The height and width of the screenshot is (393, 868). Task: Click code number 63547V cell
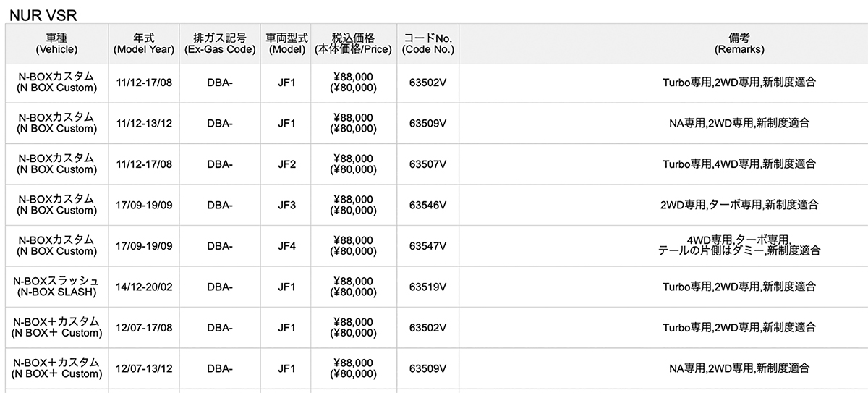(427, 245)
